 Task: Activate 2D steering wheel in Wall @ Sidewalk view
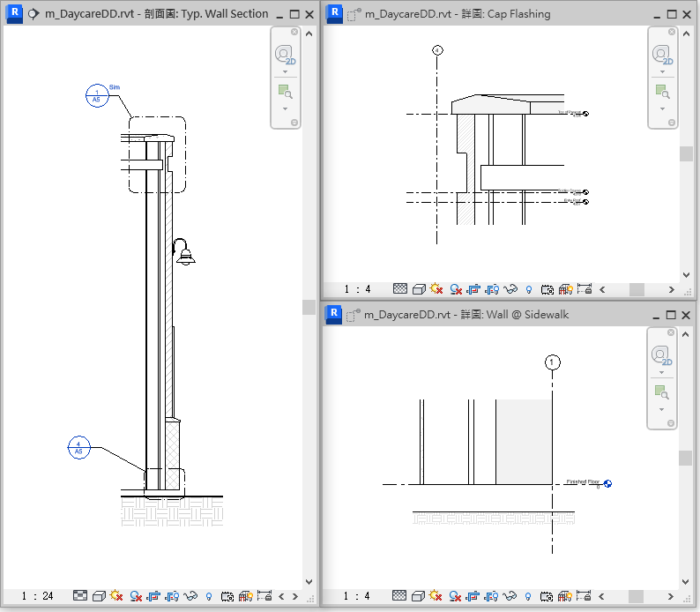(661, 355)
